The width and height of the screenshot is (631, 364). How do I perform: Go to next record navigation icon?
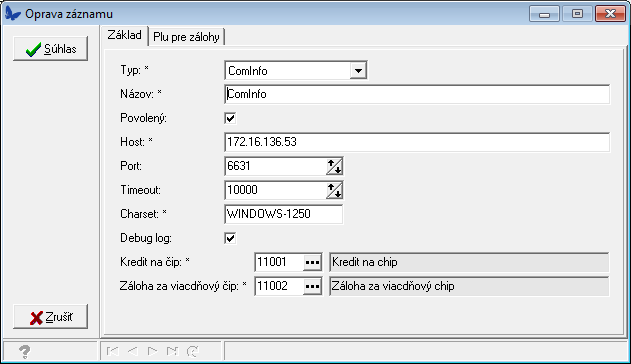click(153, 351)
